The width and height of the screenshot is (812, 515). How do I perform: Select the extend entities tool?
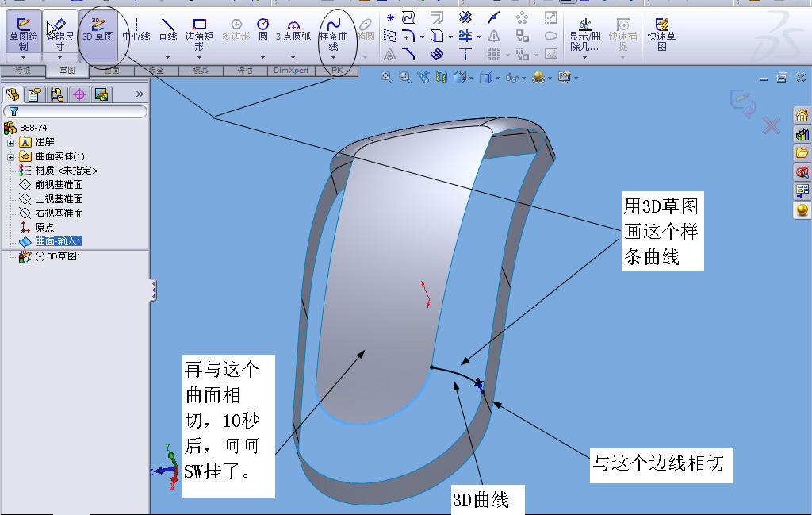[x=465, y=53]
